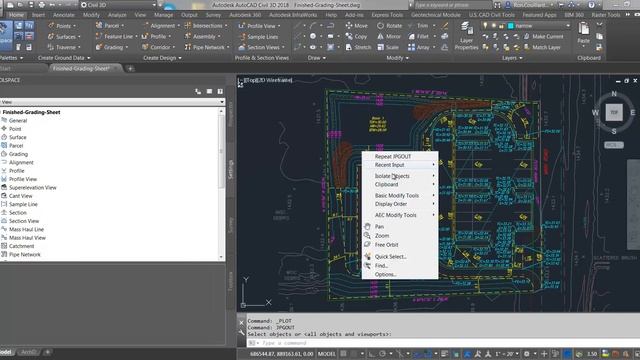Screen dimensions: 640x360
Task: Select Pipe Network node in Toolspace tree
Action: 24,254
